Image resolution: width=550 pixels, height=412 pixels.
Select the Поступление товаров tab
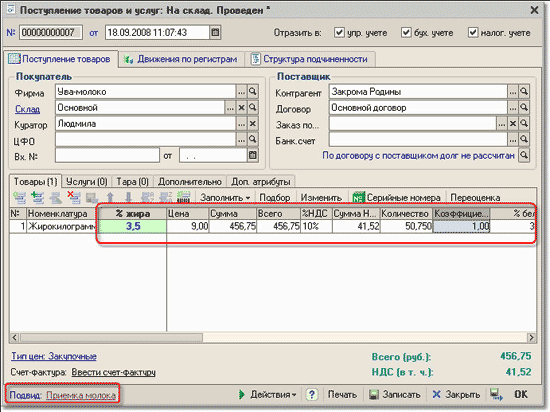coord(60,59)
